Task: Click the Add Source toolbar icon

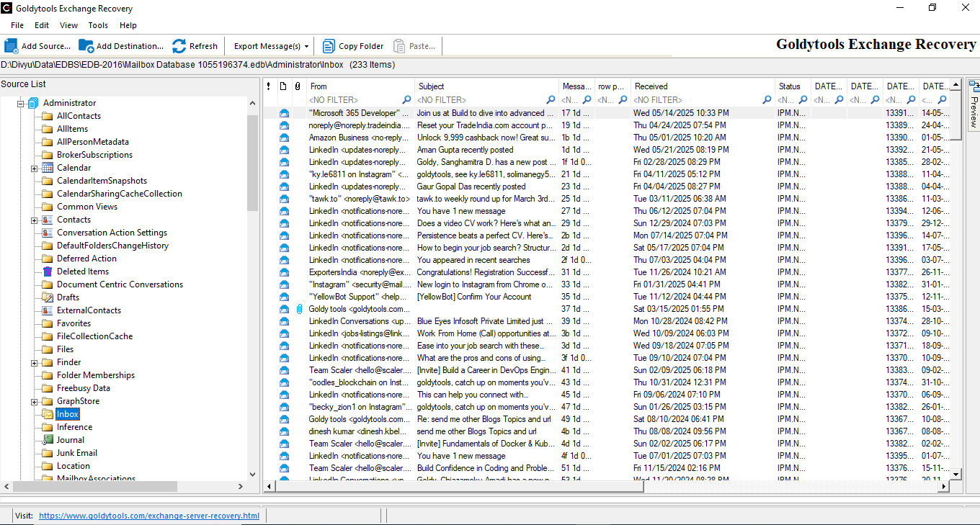Action: (x=12, y=46)
